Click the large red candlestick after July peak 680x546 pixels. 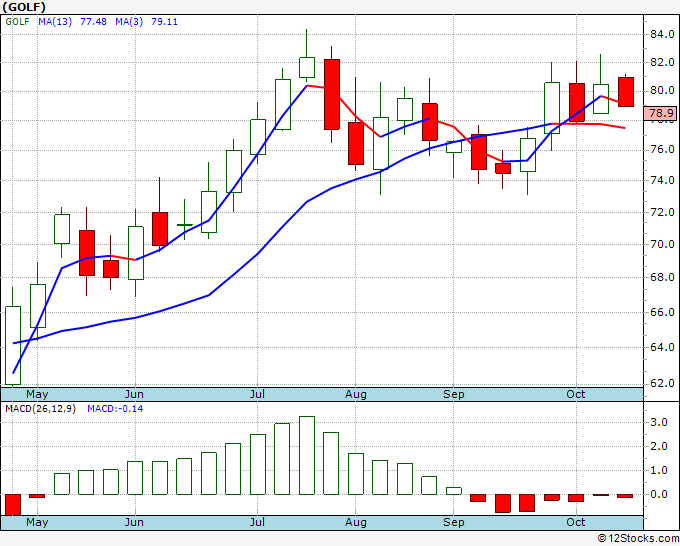point(332,94)
